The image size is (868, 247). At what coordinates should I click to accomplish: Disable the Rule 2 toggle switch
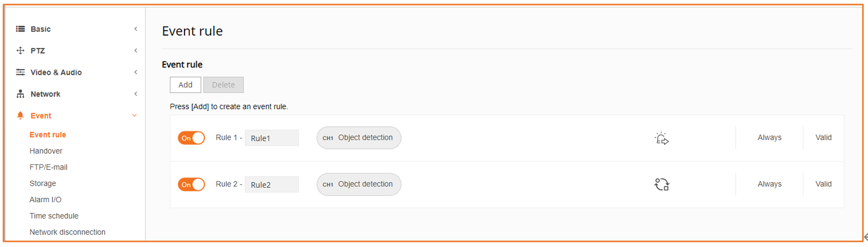191,184
